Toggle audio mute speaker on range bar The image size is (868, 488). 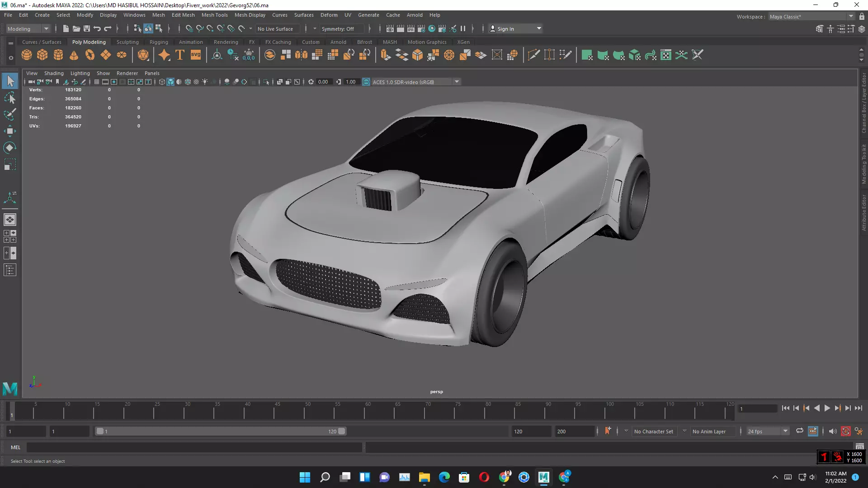pos(832,431)
